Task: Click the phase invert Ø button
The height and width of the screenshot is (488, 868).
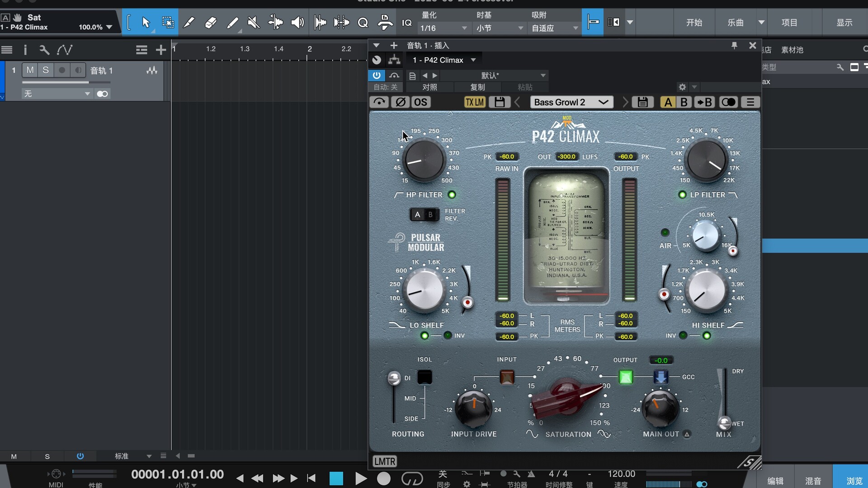Action: coord(400,102)
